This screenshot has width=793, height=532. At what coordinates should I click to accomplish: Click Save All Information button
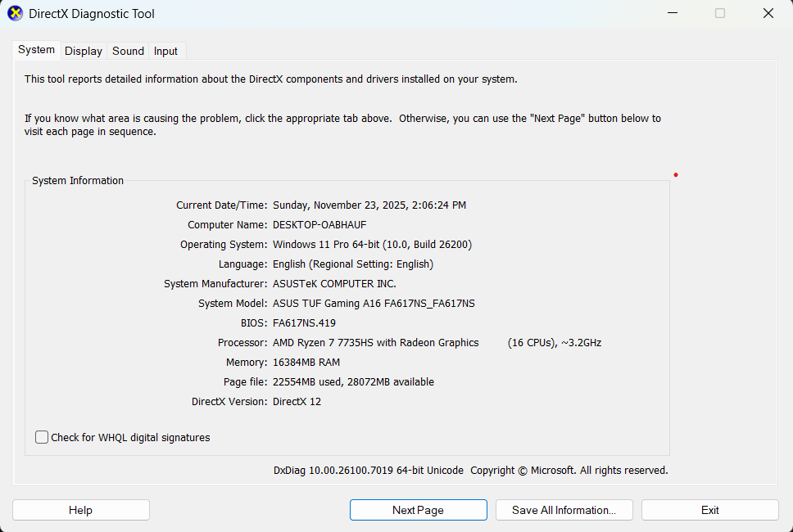pyautogui.click(x=564, y=510)
